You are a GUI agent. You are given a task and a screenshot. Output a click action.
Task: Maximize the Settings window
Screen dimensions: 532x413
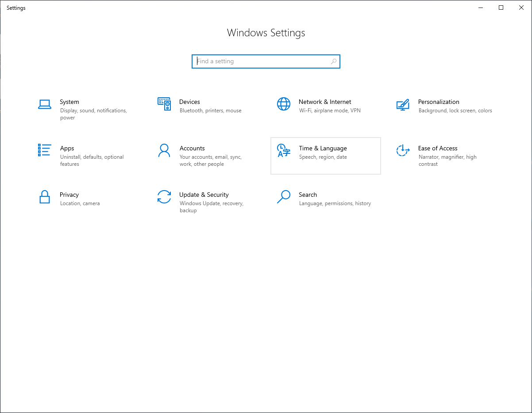501,8
